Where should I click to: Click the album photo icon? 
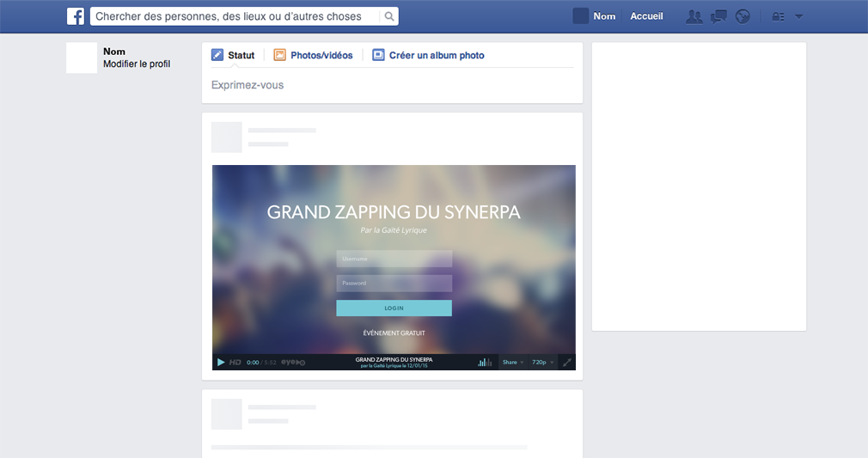[x=378, y=55]
